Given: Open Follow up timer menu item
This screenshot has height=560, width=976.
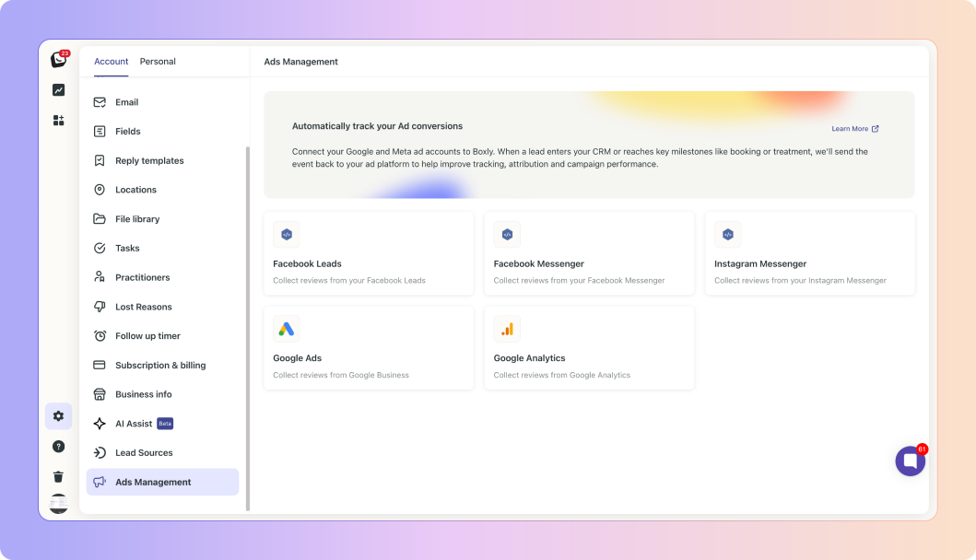Looking at the screenshot, I should click(162, 336).
